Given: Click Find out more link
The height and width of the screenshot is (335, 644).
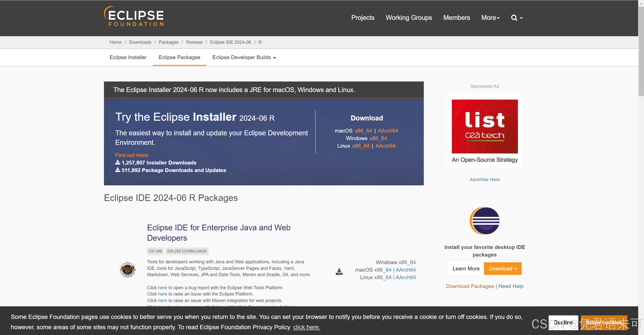Looking at the screenshot, I should pyautogui.click(x=132, y=155).
